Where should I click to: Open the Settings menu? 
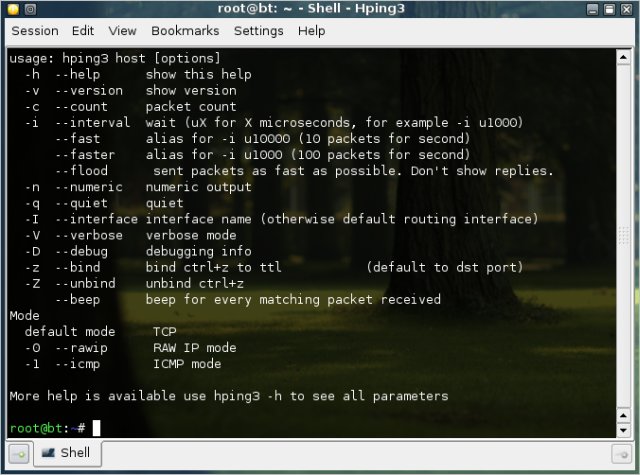click(x=258, y=31)
